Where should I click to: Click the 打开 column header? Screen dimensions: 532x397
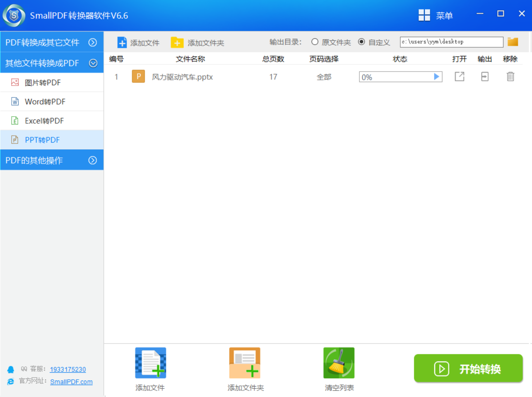click(460, 59)
